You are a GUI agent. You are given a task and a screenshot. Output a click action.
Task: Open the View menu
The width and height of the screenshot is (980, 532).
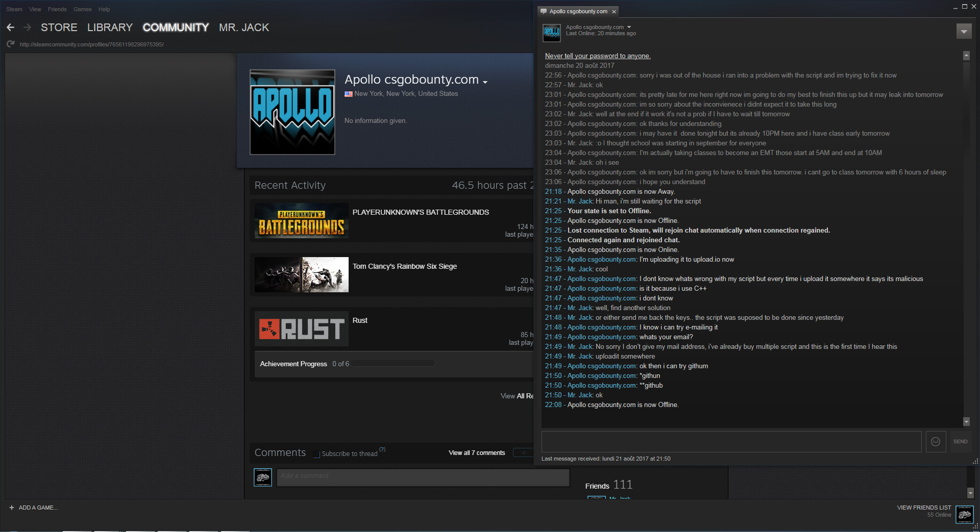[x=35, y=9]
